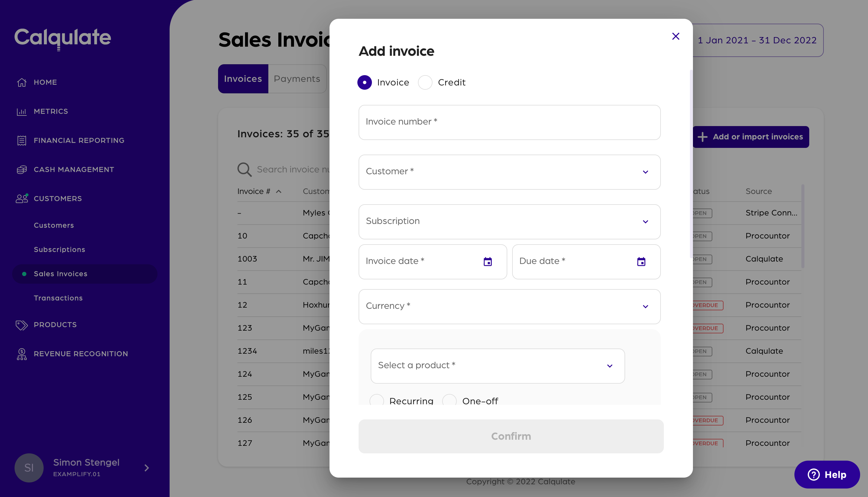Click the Help button

tap(827, 475)
